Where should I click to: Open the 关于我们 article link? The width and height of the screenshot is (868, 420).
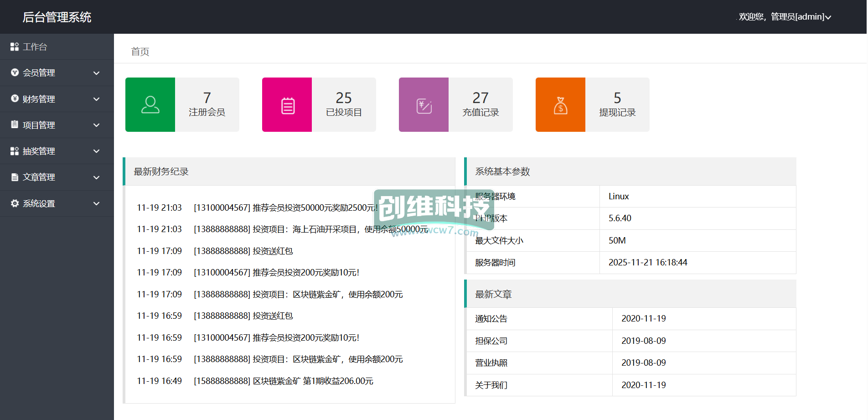[x=491, y=385]
